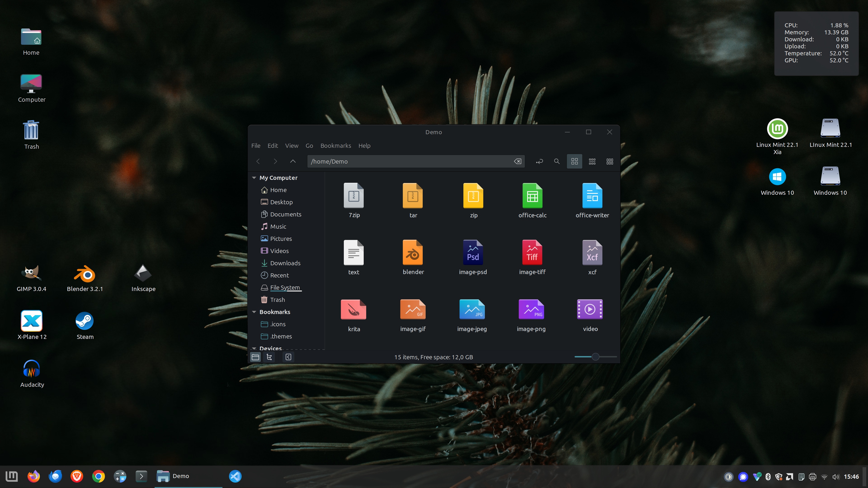Open the View menu
Image resolution: width=868 pixels, height=488 pixels.
click(x=291, y=145)
